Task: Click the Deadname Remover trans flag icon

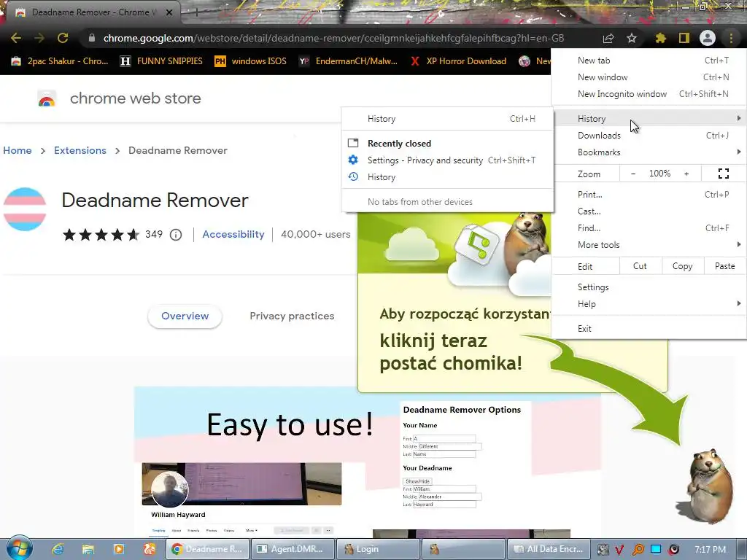Action: (x=25, y=209)
